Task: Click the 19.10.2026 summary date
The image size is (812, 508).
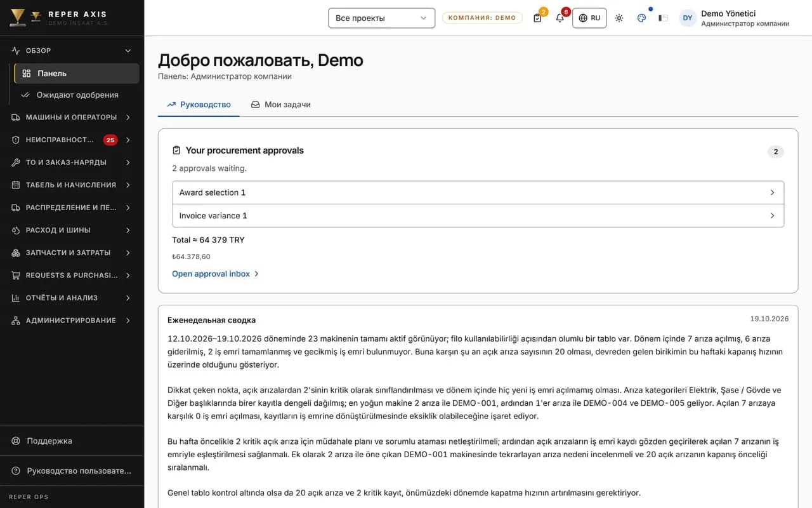Action: pyautogui.click(x=769, y=319)
